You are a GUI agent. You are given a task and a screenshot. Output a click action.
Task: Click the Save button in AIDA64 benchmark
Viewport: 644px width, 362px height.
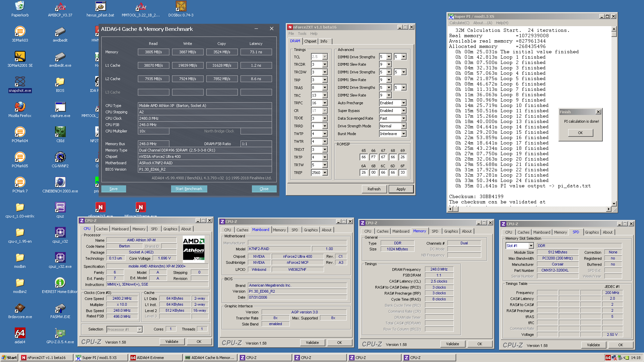(114, 189)
